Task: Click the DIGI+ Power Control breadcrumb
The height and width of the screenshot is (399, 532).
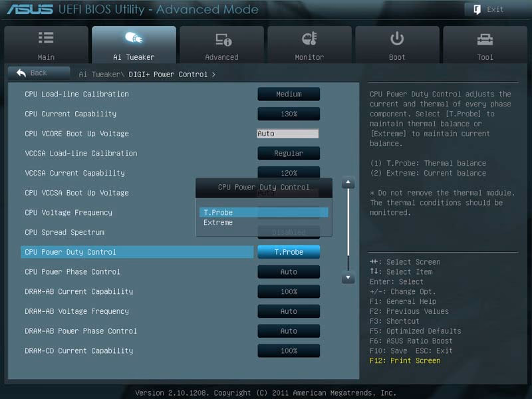Action: pyautogui.click(x=168, y=74)
